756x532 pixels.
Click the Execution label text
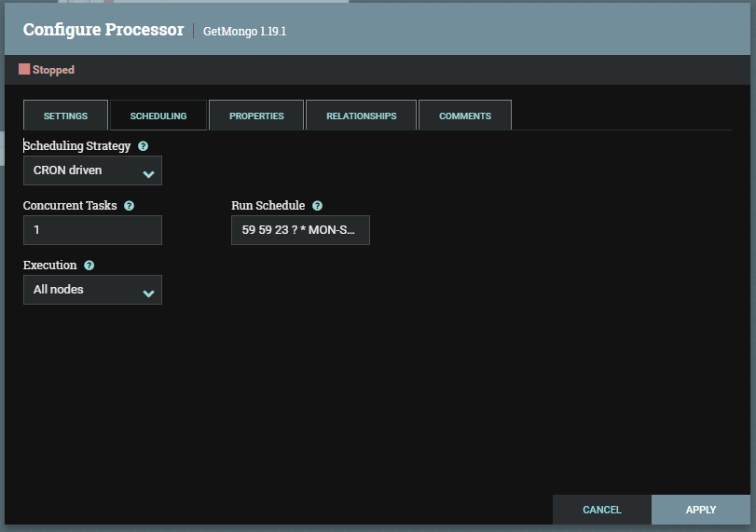(x=50, y=266)
